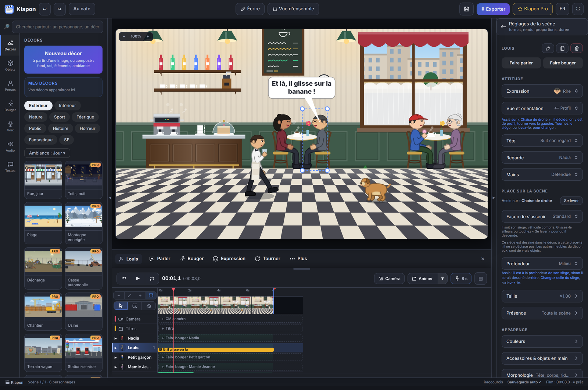Switch to Vue d'ensemble
The image size is (588, 390).
(x=293, y=9)
